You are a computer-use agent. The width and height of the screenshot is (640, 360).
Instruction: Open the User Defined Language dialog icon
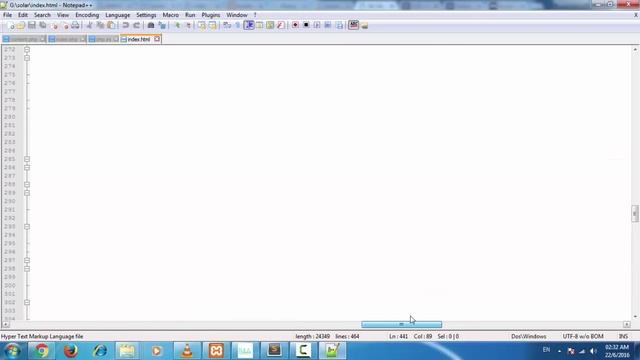pyautogui.click(x=259, y=25)
